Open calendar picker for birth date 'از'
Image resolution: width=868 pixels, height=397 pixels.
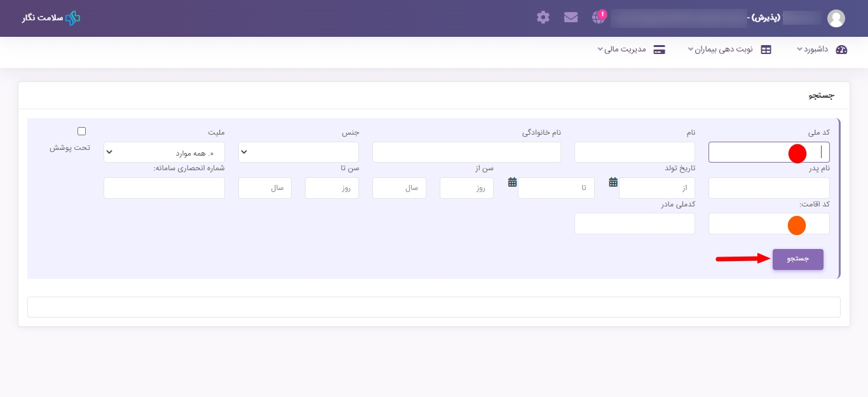point(613,182)
